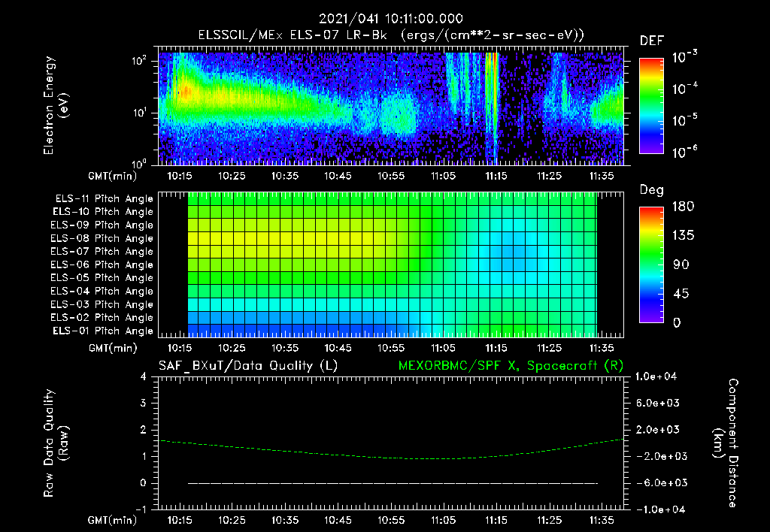
Task: Click the Raw Data Quality (Raw) axis label
Action: point(56,443)
